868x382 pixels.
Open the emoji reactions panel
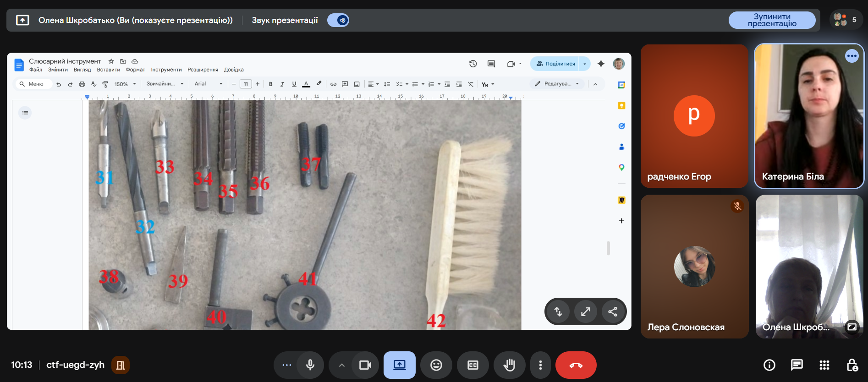(x=436, y=365)
